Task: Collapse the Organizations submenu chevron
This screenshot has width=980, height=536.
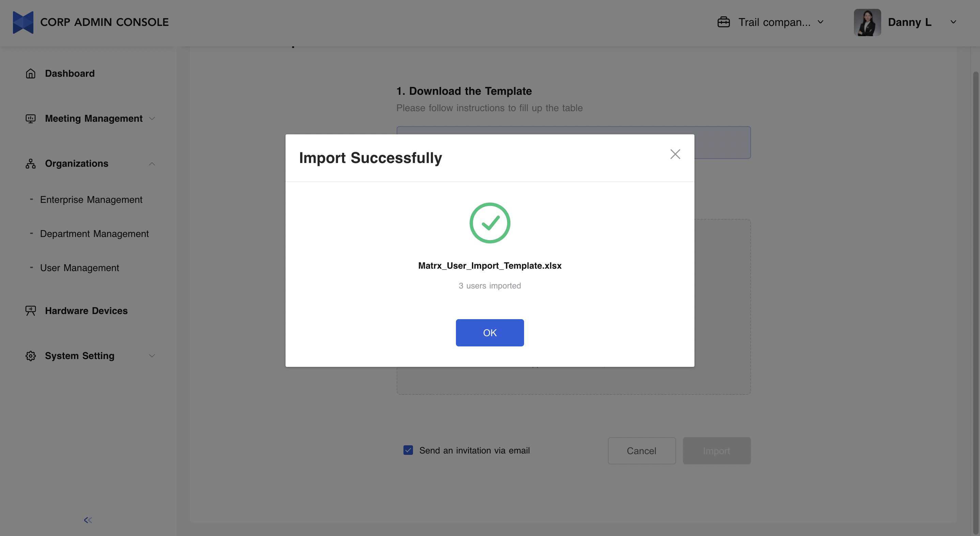Action: coord(152,164)
